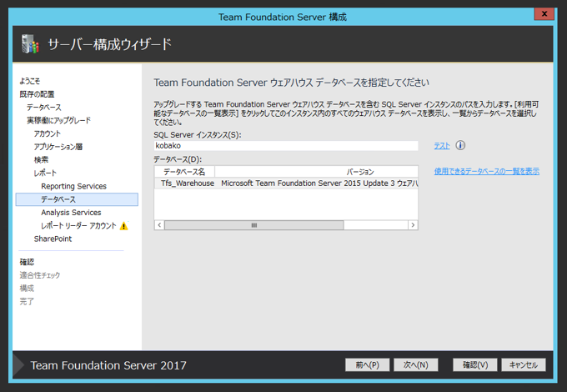Focus the SQL Server インスタンス input field
Image resolution: width=567 pixels, height=392 pixels.
click(286, 146)
